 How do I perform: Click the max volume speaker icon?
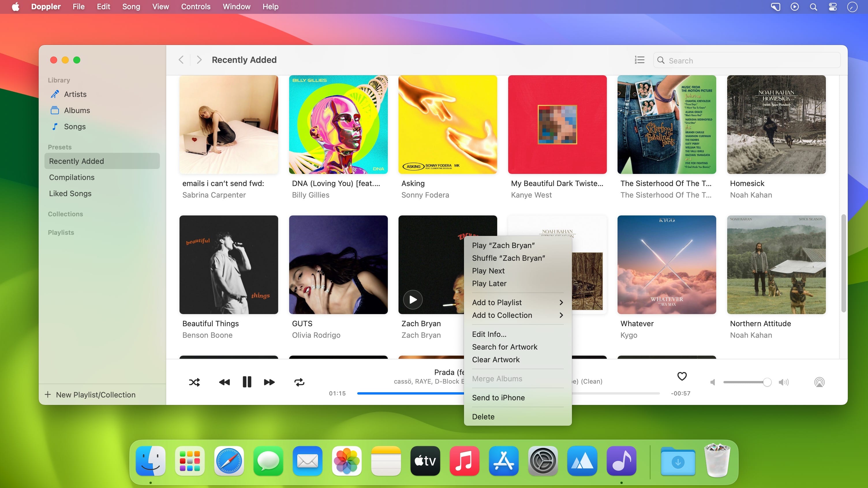point(783,382)
